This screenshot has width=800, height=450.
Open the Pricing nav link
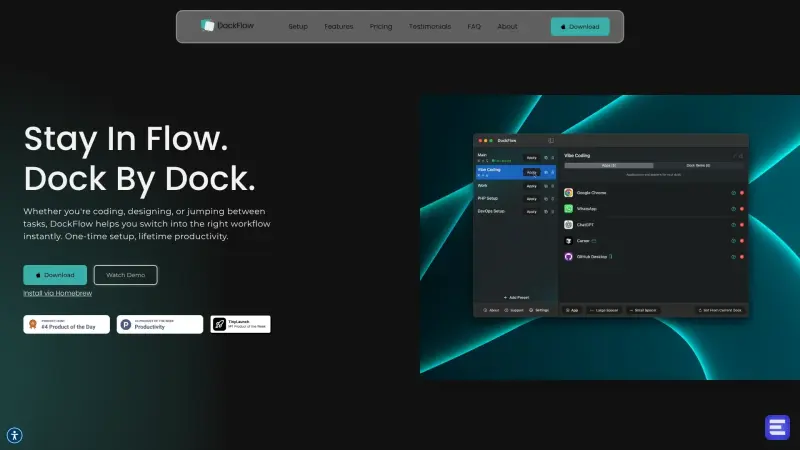pyautogui.click(x=381, y=27)
